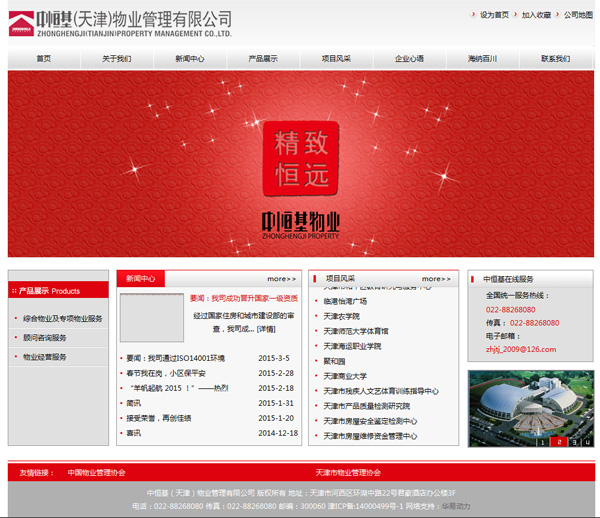Viewport: 600px width, 518px height.
Task: Open friendly link 天津市物业管理协会
Action: (348, 472)
